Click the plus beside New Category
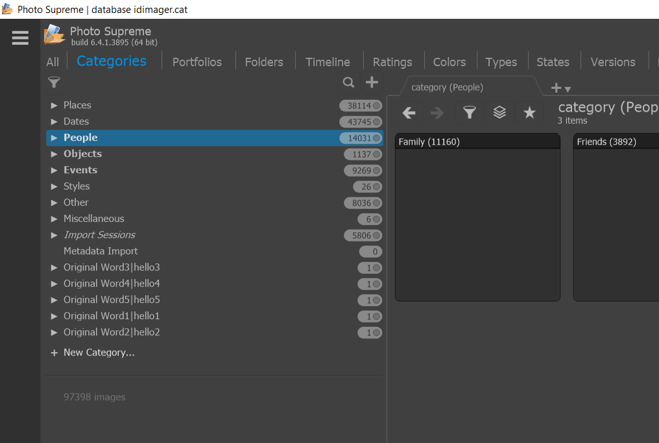659x443 pixels. click(54, 353)
